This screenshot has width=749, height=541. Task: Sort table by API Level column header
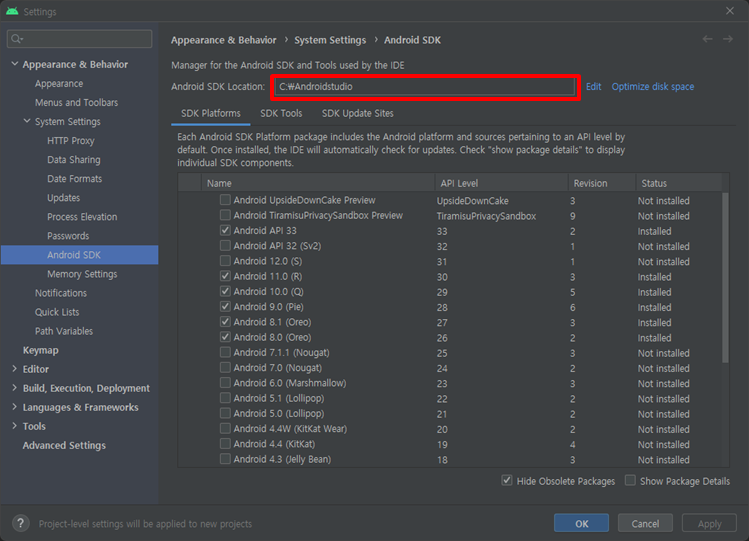(501, 183)
